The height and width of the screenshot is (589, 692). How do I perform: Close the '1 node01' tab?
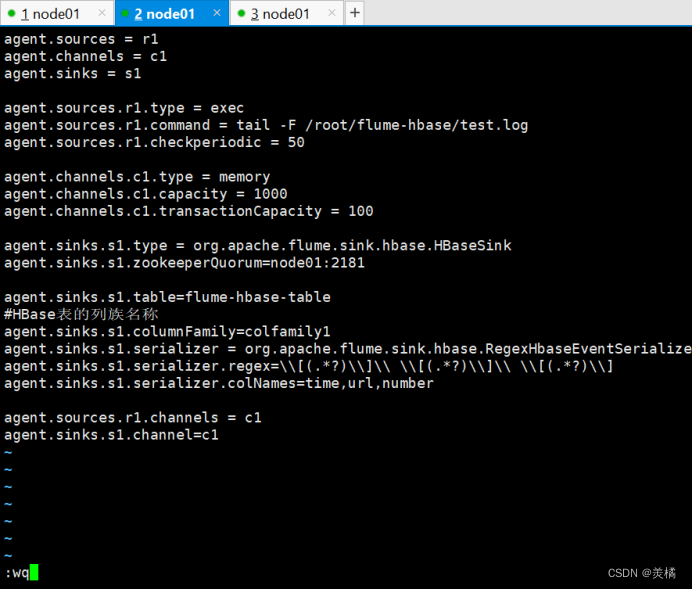[102, 13]
